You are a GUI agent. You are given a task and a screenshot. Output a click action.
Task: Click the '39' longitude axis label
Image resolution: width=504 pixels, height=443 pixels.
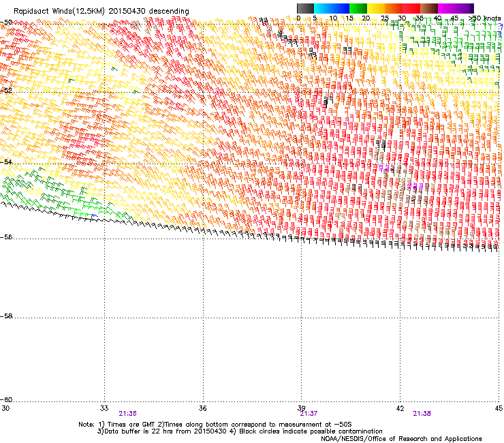(301, 408)
